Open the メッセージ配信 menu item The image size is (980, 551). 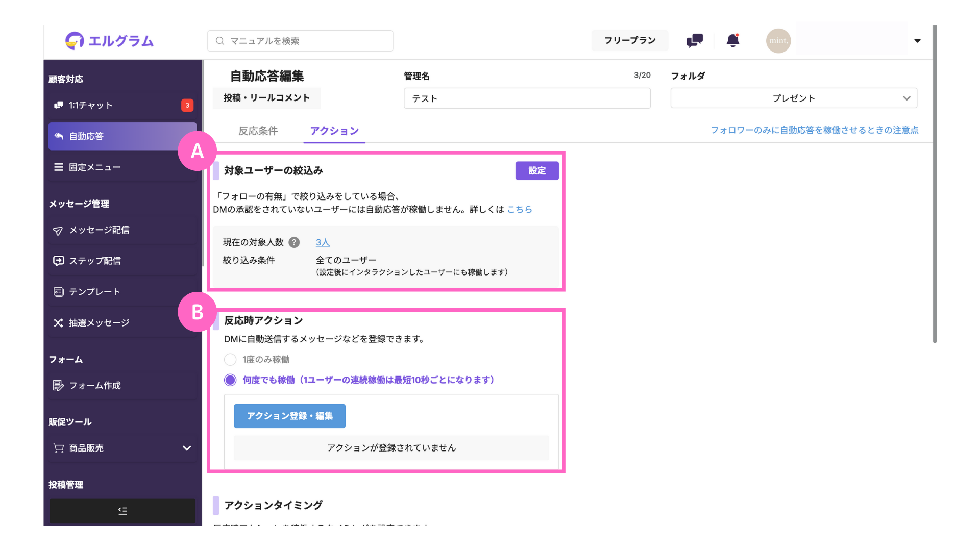122,230
